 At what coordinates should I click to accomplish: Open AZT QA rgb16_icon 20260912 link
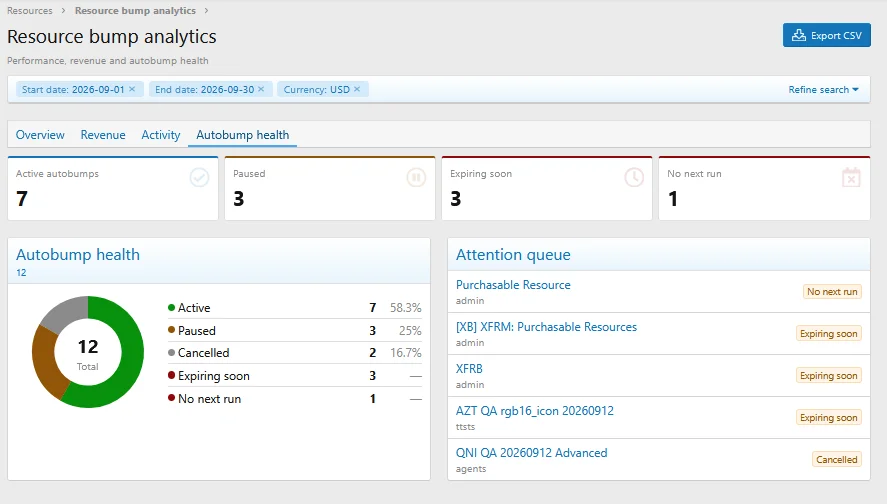click(535, 411)
